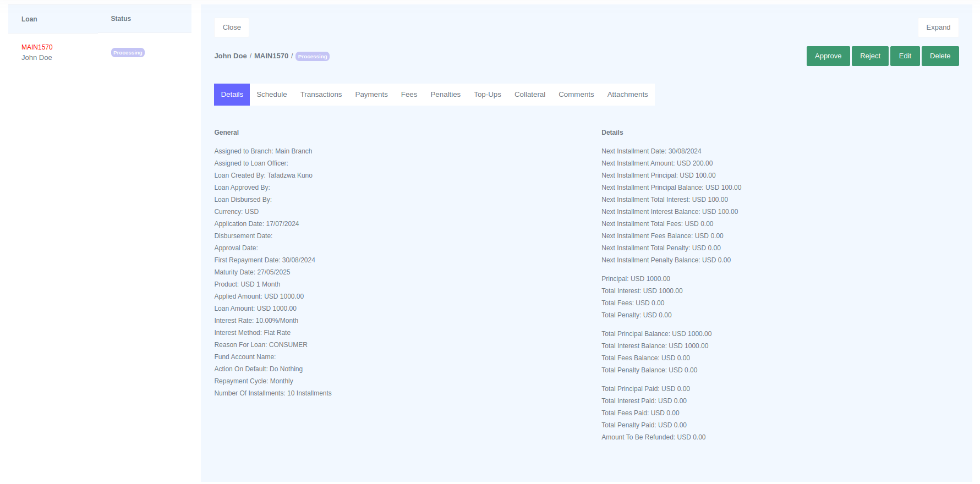Image resolution: width=980 pixels, height=484 pixels.
Task: Click the Processing badge in loan list
Action: pyautogui.click(x=128, y=53)
